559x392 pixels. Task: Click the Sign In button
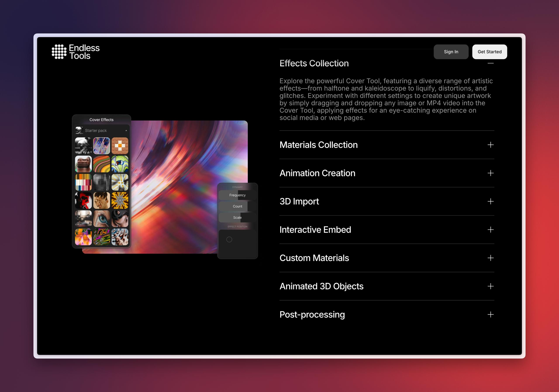(451, 52)
